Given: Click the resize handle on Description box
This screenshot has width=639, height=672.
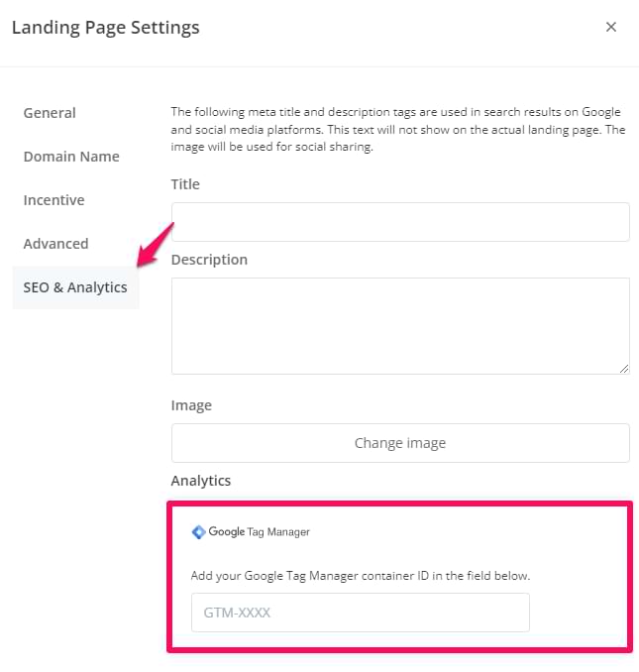Looking at the screenshot, I should 624,369.
